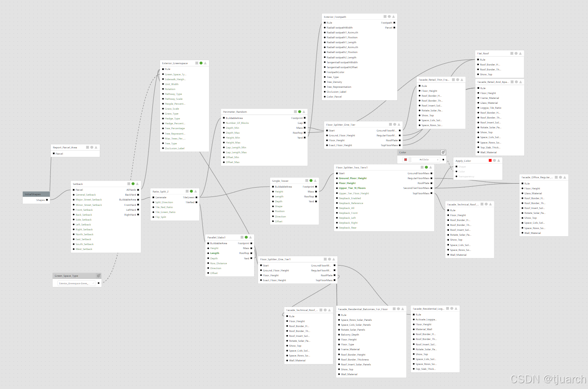Viewport: 588px width, 389px height.
Task: Click the square icon on Exterior_Footpath node header
Action: [385, 16]
